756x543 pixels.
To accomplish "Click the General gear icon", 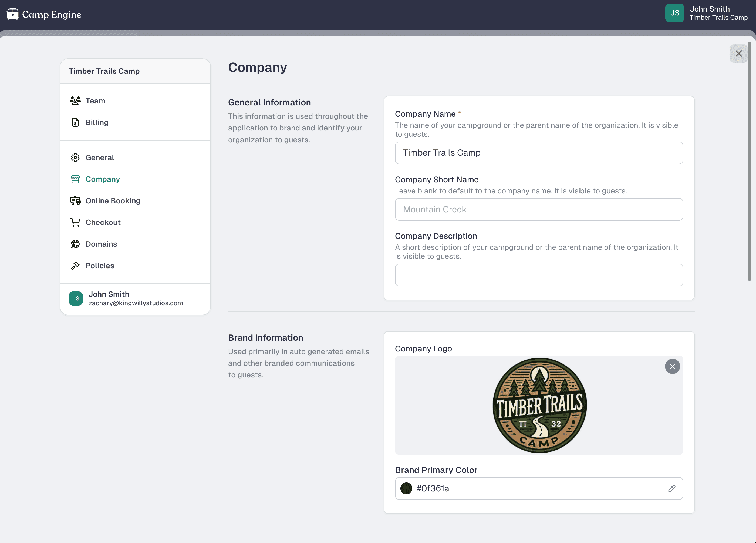I will coord(75,157).
